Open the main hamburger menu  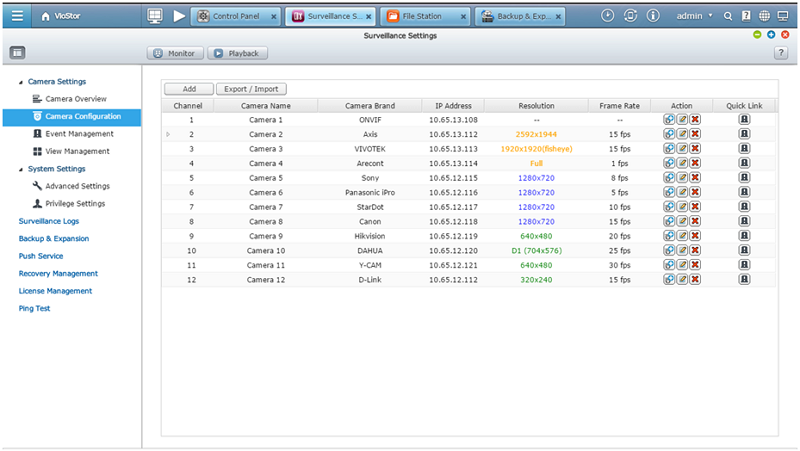pyautogui.click(x=17, y=16)
